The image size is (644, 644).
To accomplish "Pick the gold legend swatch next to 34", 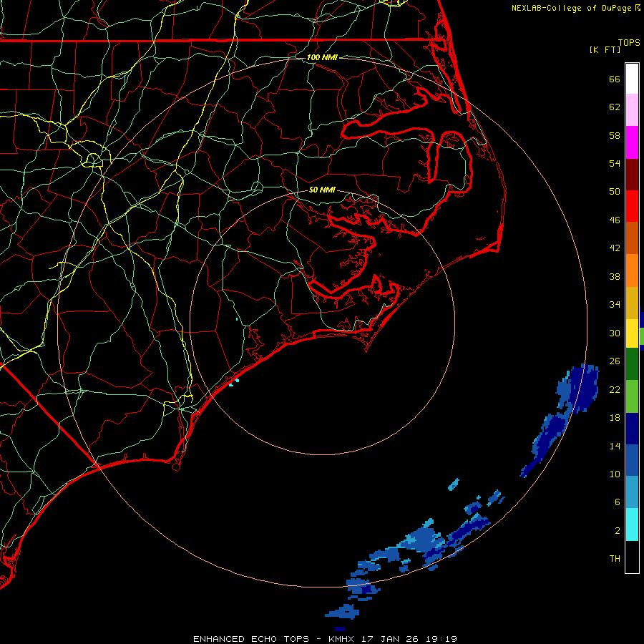I will point(632,303).
